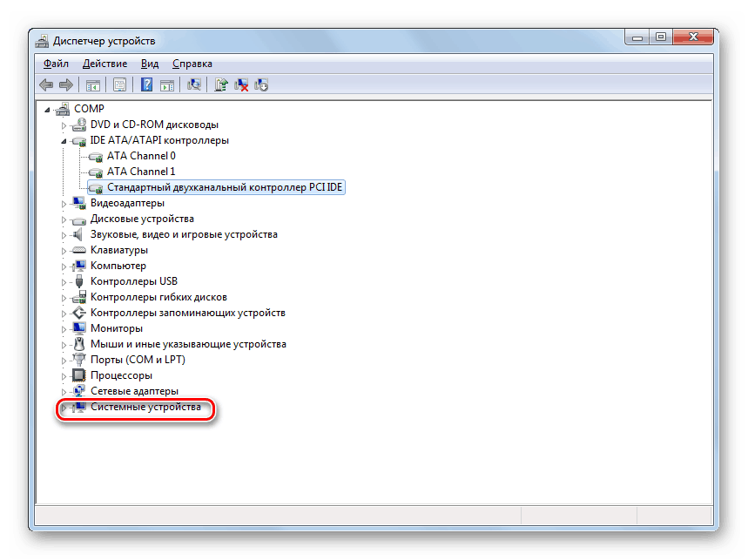The height and width of the screenshot is (560, 748).
Task: Open the Действие menu
Action: [x=104, y=63]
